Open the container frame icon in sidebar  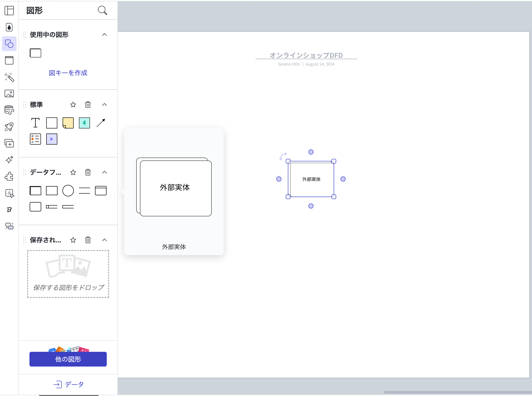pyautogui.click(x=9, y=60)
